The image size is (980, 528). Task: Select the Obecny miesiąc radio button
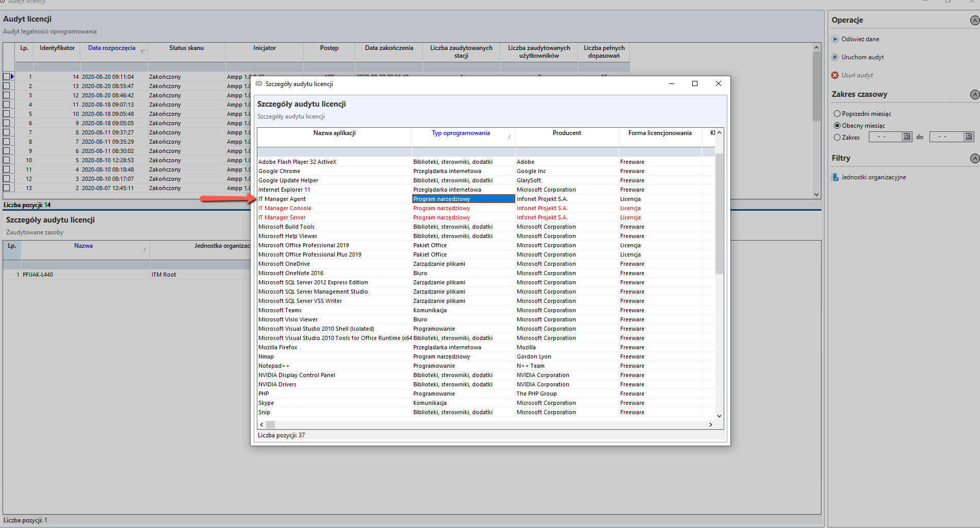click(x=837, y=126)
